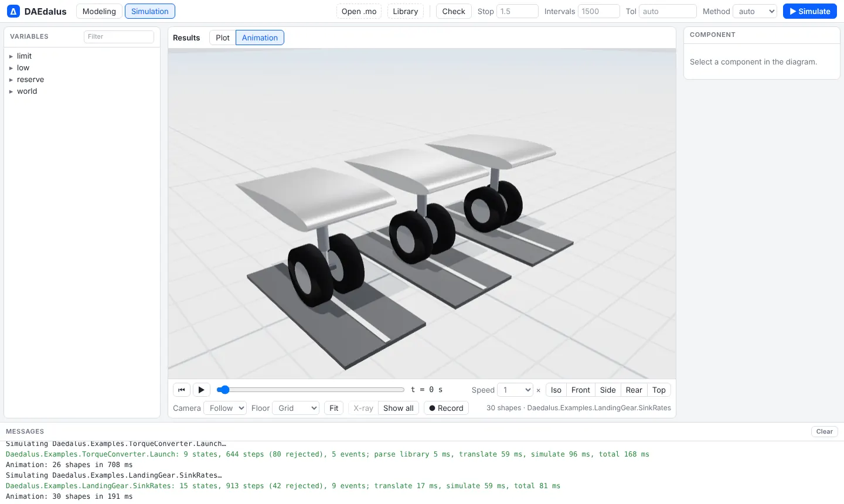This screenshot has height=504, width=844.
Task: Focus the variables Filter box
Action: (x=119, y=36)
